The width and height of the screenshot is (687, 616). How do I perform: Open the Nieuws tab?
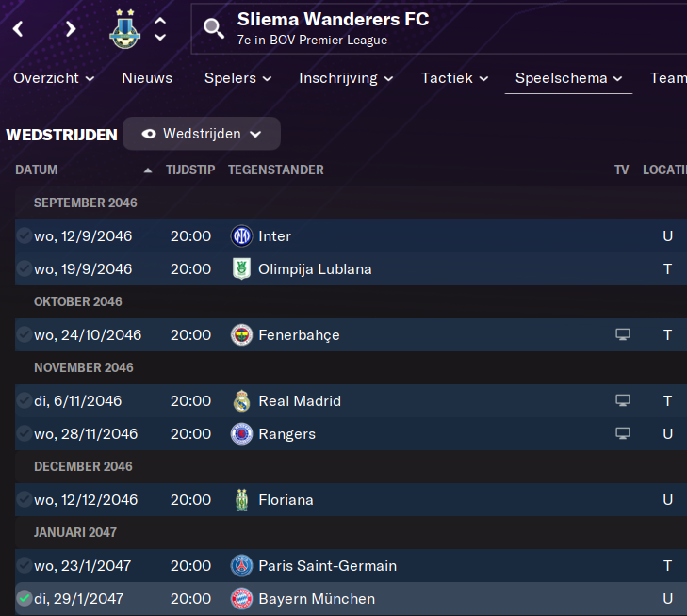147,78
